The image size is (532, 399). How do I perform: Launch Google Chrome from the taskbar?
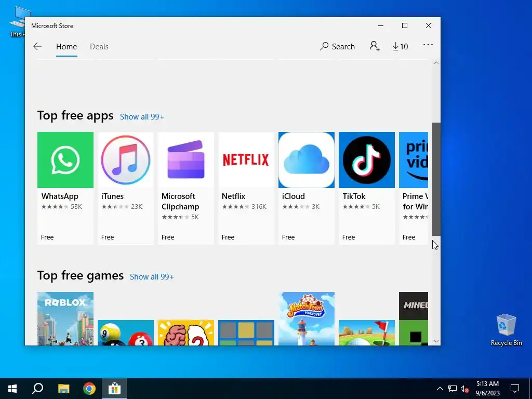click(x=89, y=389)
